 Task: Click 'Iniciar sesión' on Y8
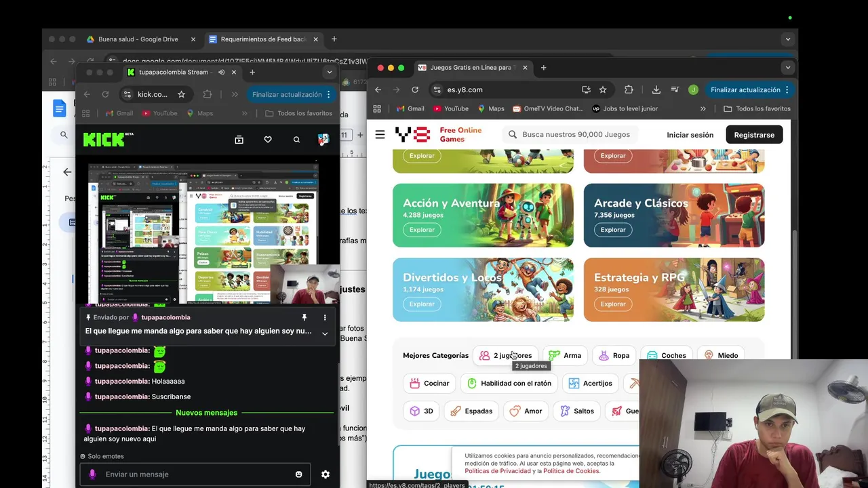click(690, 135)
